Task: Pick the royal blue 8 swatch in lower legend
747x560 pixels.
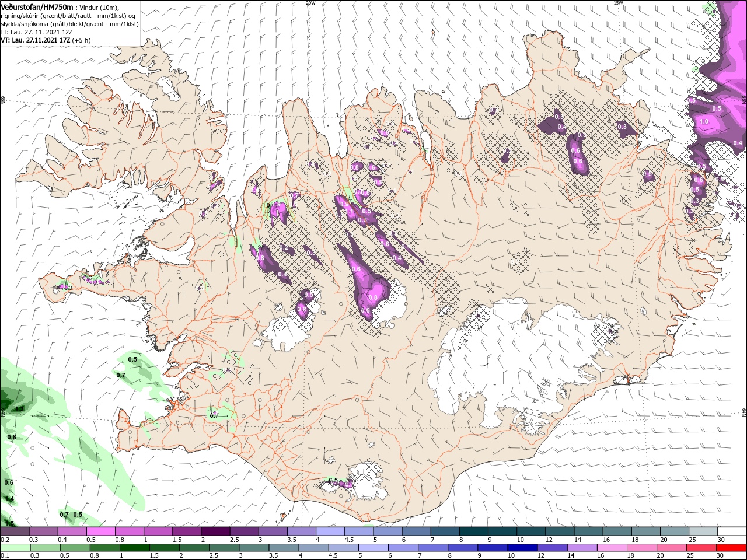Action: pyautogui.click(x=463, y=548)
